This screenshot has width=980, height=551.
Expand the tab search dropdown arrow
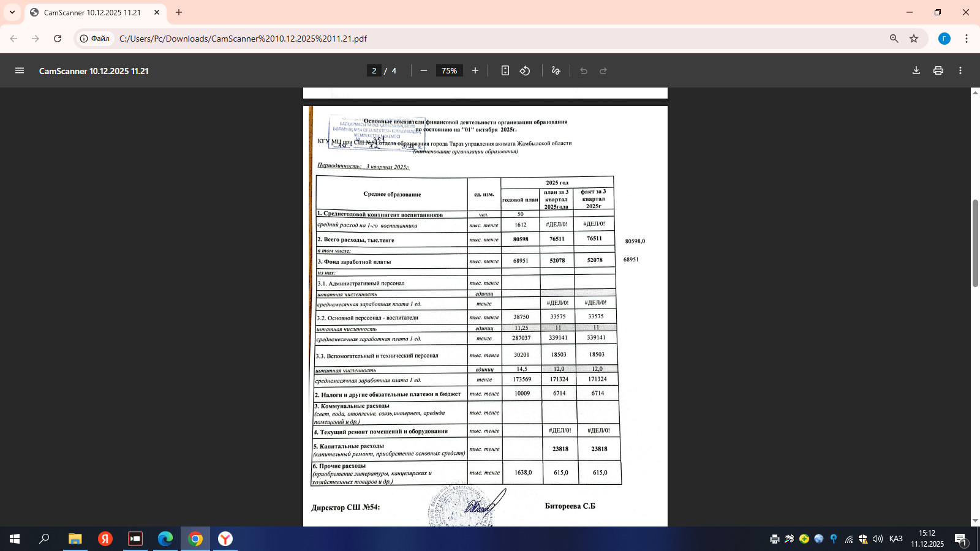point(12,12)
